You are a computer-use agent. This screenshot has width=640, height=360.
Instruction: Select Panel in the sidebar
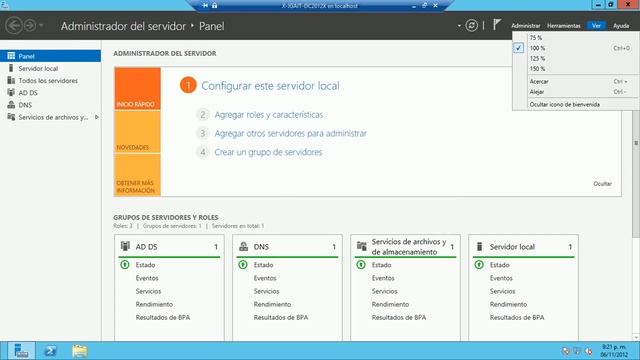pyautogui.click(x=50, y=56)
